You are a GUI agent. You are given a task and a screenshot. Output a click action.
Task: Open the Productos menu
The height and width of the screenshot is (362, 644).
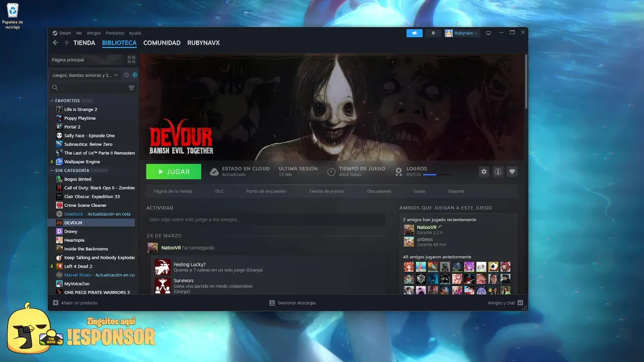pos(115,33)
